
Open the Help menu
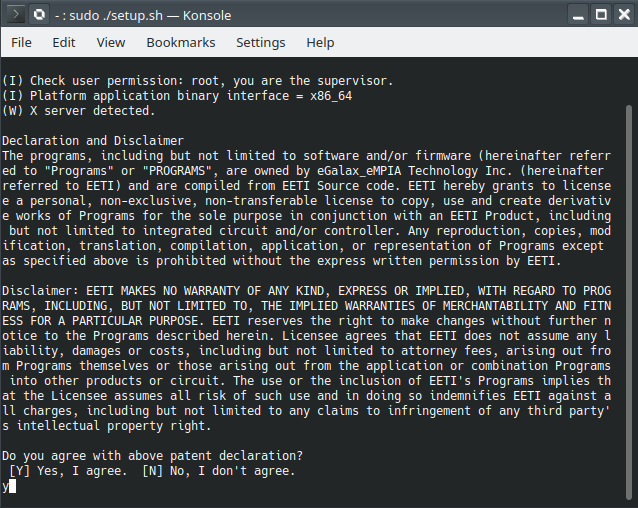(x=320, y=43)
